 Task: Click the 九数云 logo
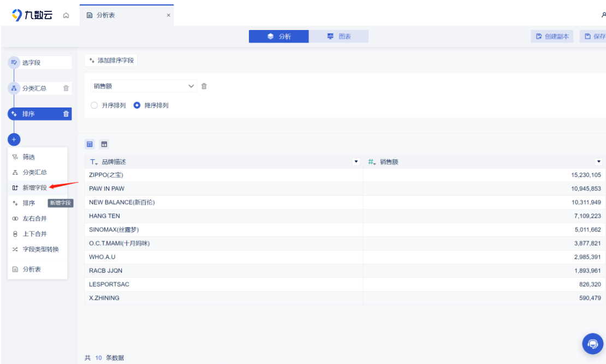[x=32, y=15]
